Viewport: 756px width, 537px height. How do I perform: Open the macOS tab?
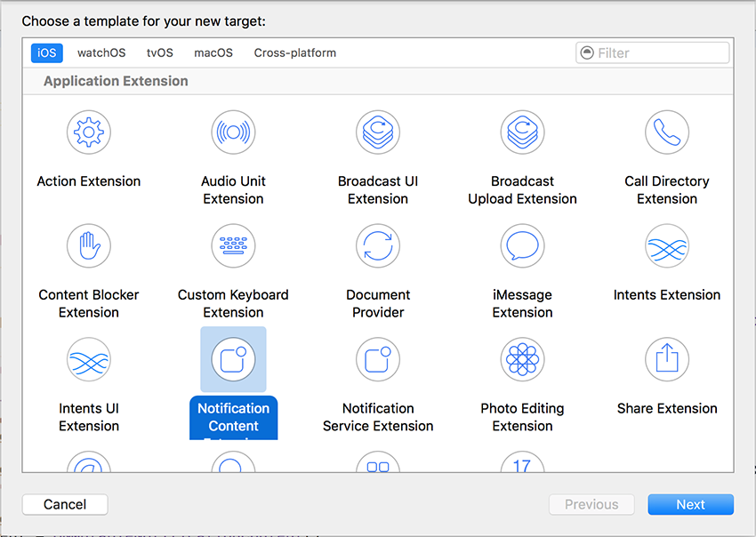[213, 52]
